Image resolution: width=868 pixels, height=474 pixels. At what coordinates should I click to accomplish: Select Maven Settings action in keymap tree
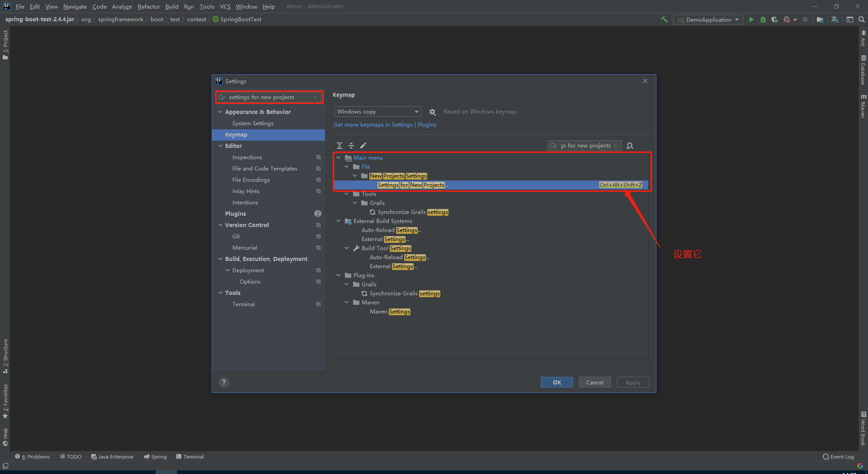[390, 312]
